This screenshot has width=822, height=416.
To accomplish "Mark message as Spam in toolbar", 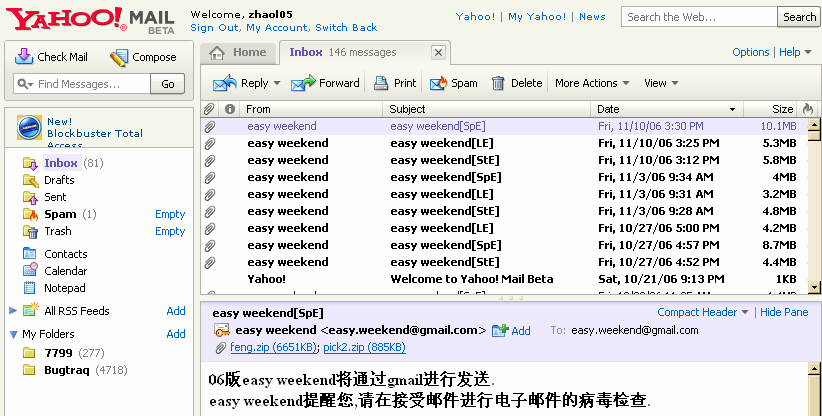I will 438,84.
